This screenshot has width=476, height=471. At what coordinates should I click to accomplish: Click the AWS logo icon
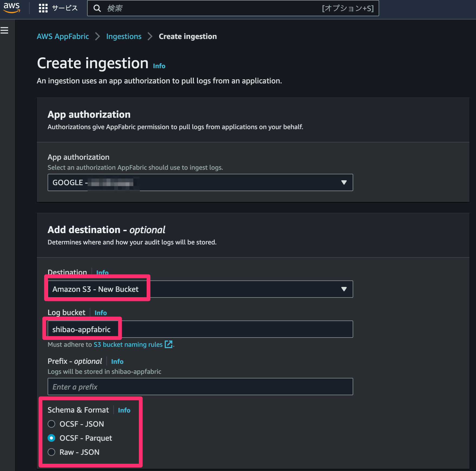12,8
